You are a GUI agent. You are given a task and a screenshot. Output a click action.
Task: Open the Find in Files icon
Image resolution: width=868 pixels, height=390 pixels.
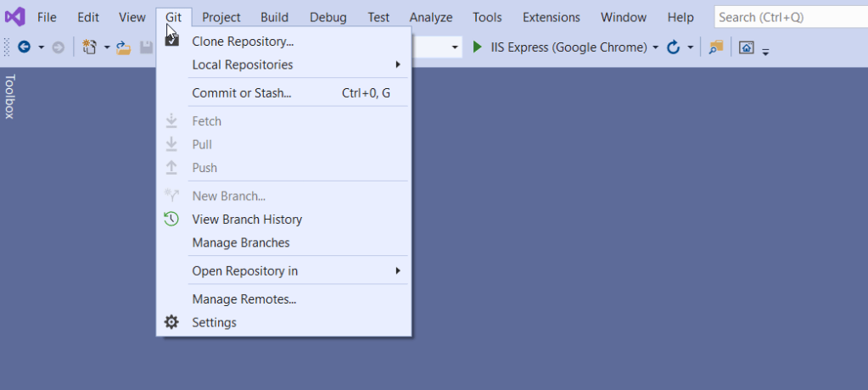(x=716, y=47)
